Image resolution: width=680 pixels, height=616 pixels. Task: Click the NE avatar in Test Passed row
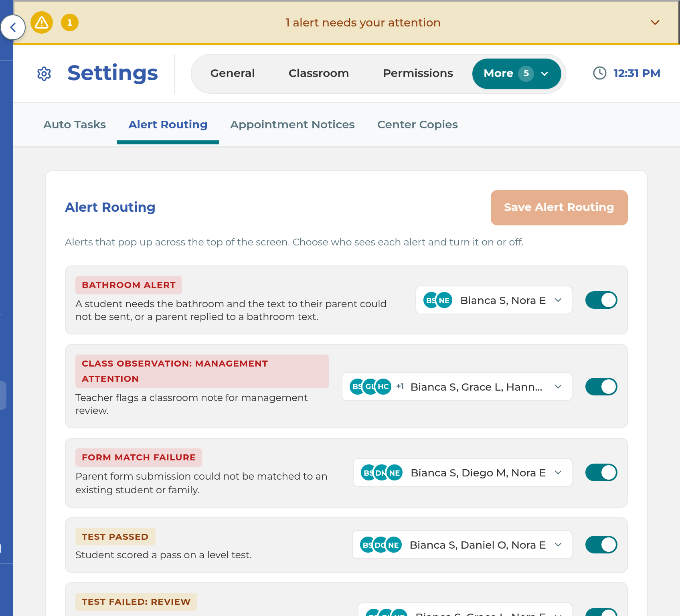pos(394,545)
